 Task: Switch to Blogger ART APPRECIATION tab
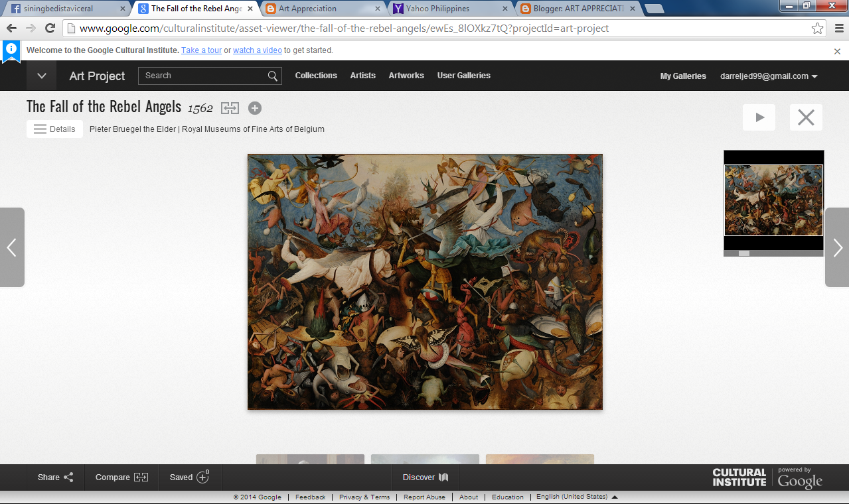point(578,9)
